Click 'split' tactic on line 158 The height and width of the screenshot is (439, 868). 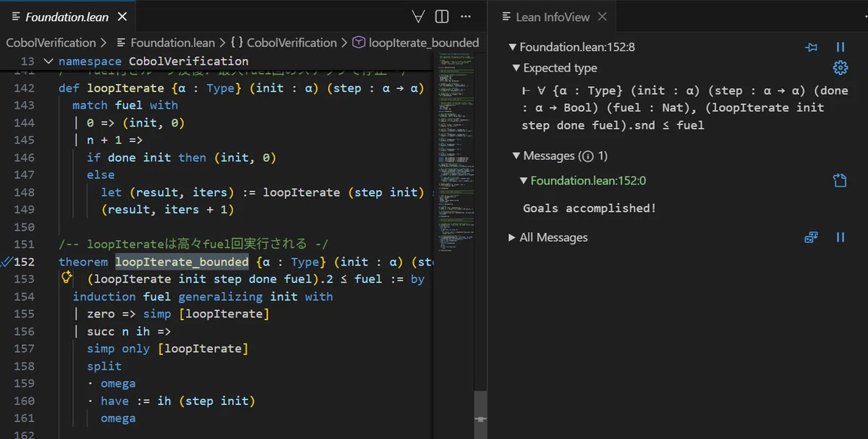click(x=104, y=366)
